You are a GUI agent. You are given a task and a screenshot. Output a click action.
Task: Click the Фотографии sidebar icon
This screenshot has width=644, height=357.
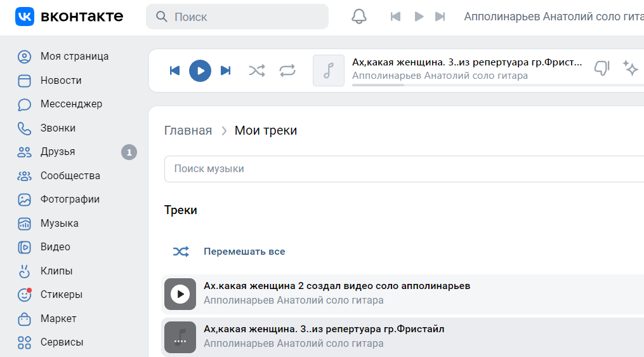(x=24, y=199)
